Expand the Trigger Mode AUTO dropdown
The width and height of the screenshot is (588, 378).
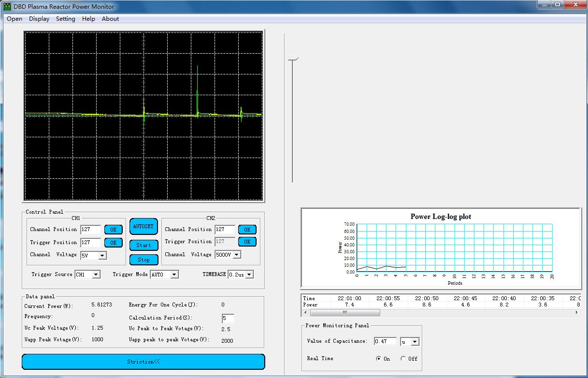(174, 275)
